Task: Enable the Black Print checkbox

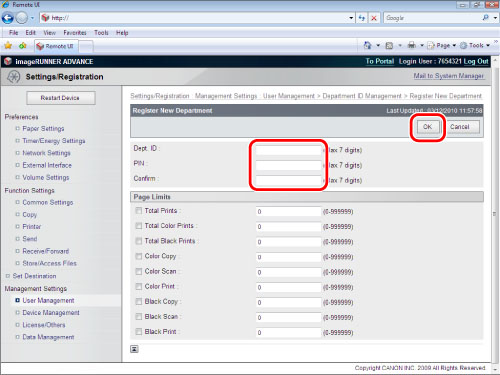Action: click(139, 332)
